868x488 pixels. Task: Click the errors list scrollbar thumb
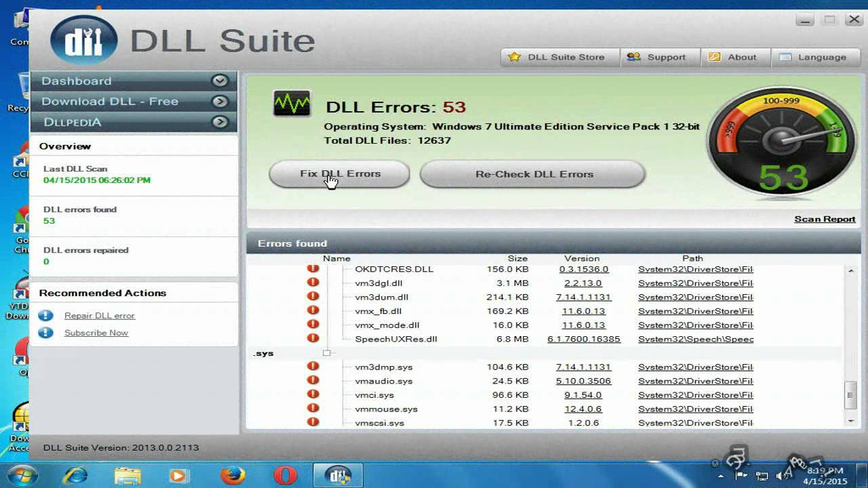click(x=851, y=395)
